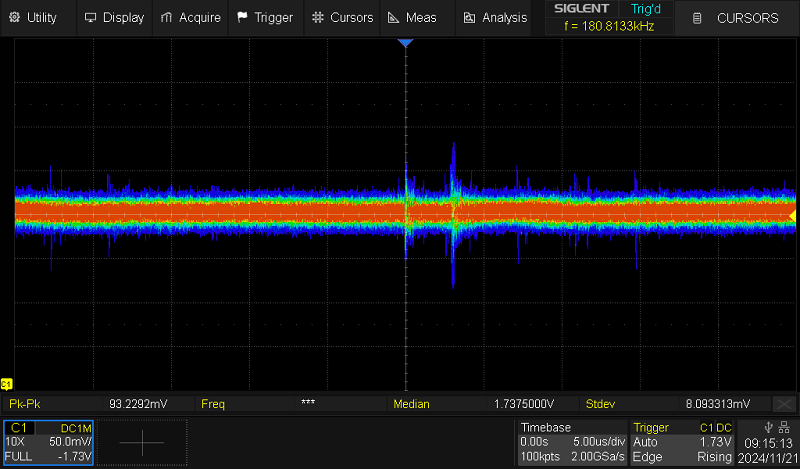Open the Timebase settings box
This screenshot has width=800, height=469.
click(x=571, y=441)
